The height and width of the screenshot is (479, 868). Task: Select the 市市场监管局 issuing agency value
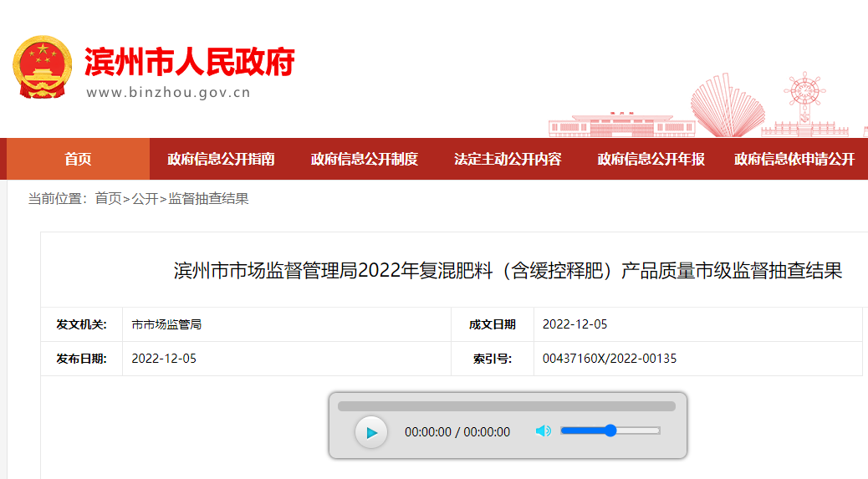(166, 324)
